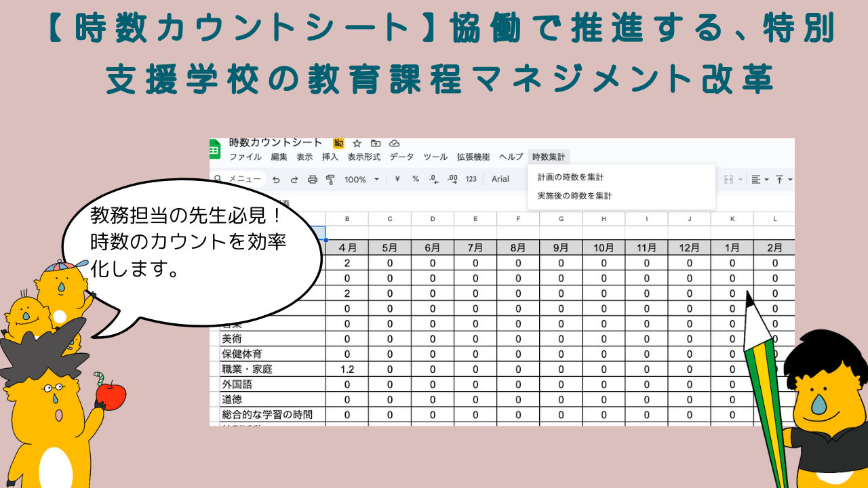
Task: Click the 1月 header cell
Action: [732, 247]
